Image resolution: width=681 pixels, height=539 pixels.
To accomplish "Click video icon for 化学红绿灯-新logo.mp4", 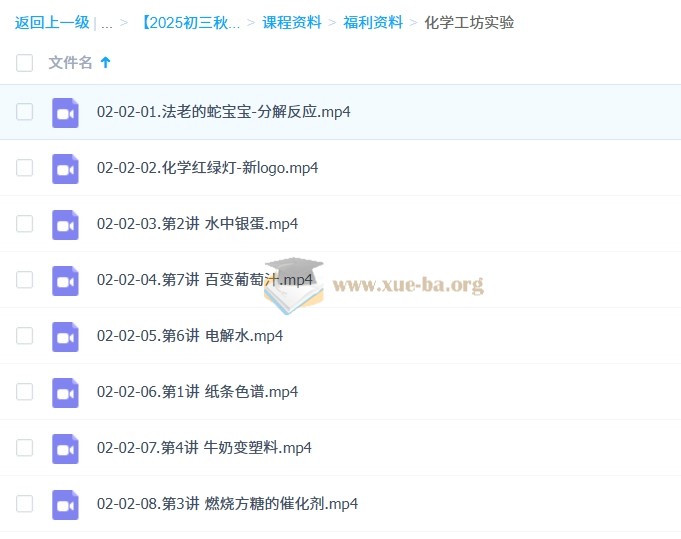I will click(x=65, y=168).
